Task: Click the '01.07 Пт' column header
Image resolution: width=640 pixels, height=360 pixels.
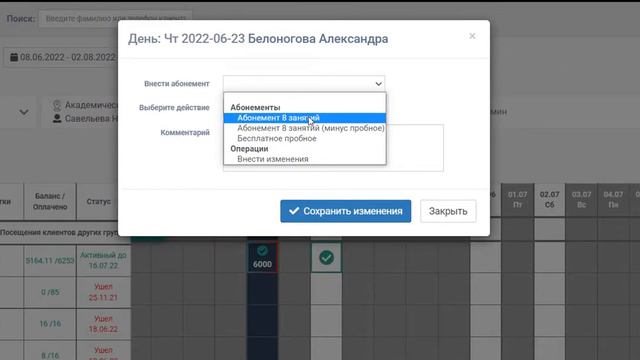Action: pos(517,200)
